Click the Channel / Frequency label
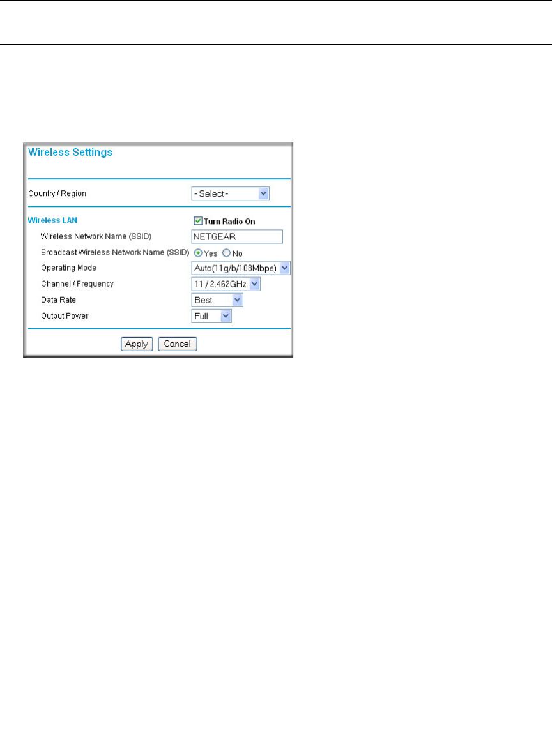This screenshot has height=756, width=552. click(x=77, y=283)
